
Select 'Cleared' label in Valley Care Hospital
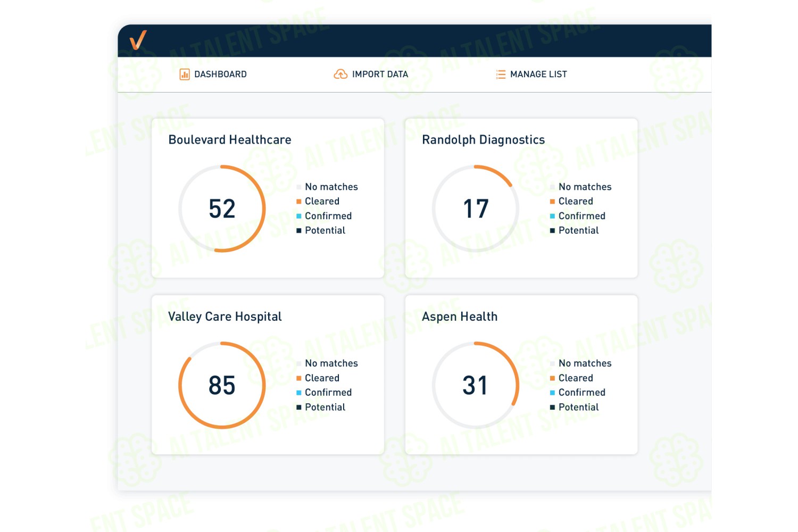coord(322,378)
